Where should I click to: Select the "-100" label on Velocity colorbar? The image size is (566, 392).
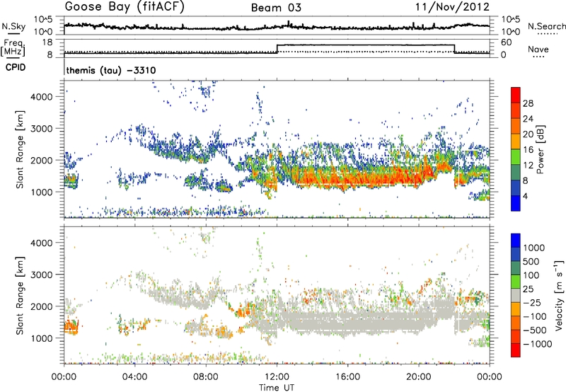[534, 316]
